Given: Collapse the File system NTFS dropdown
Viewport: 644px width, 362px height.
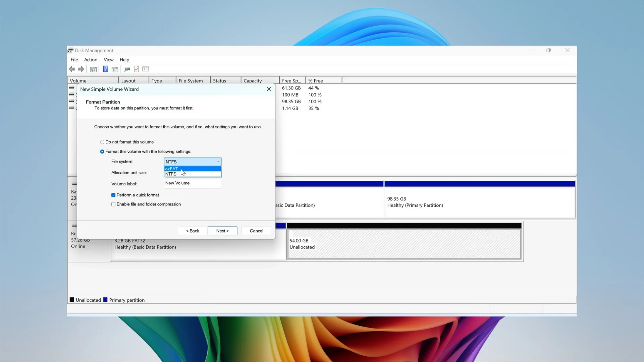Looking at the screenshot, I should [193, 162].
